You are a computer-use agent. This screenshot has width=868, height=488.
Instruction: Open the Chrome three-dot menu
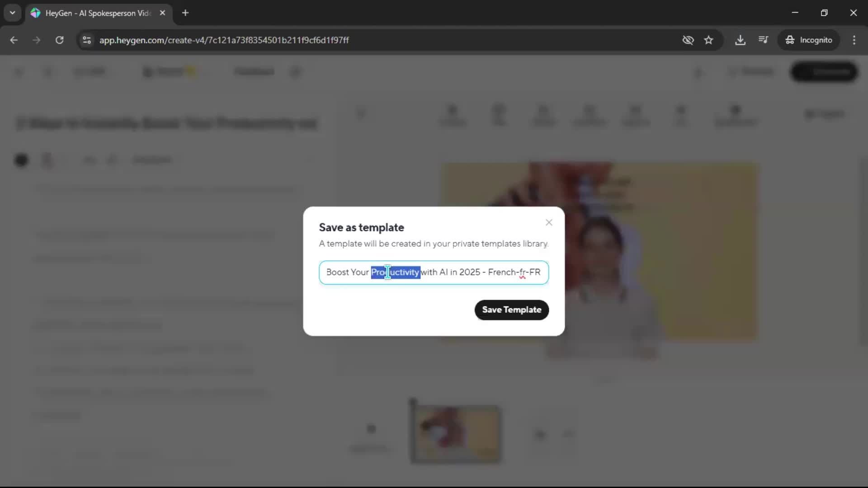click(854, 40)
